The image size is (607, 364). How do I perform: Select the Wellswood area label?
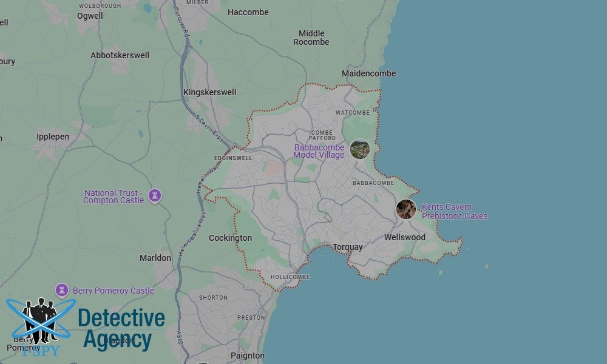tap(404, 236)
